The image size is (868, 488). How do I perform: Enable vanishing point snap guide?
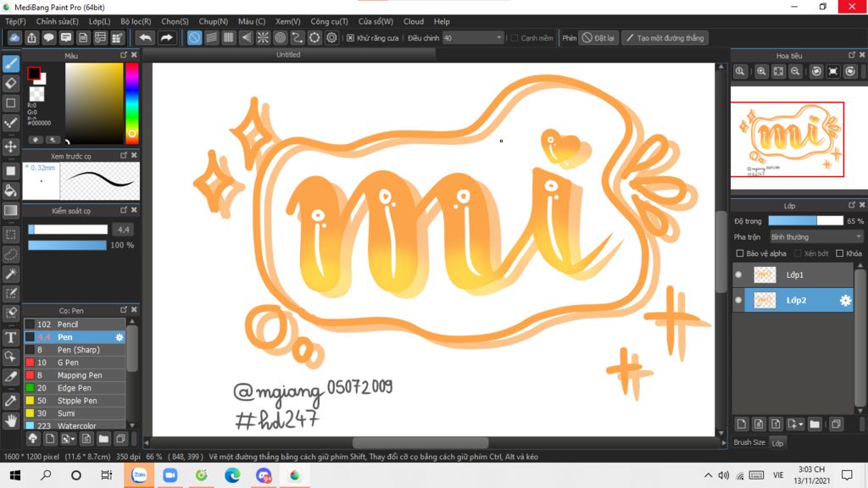pyautogui.click(x=246, y=37)
